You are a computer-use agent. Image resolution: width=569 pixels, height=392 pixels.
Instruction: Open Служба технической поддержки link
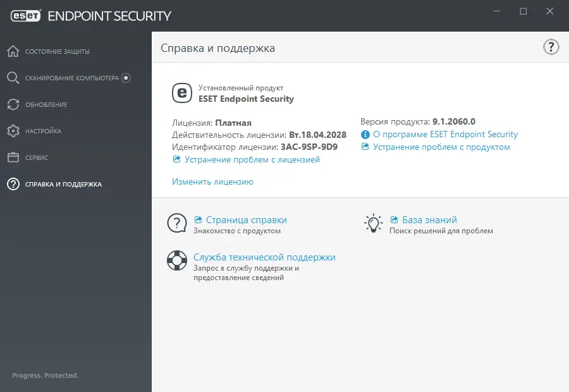[264, 257]
